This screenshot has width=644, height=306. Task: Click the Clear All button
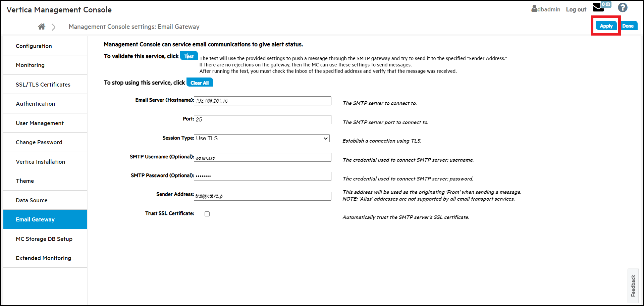coord(200,83)
